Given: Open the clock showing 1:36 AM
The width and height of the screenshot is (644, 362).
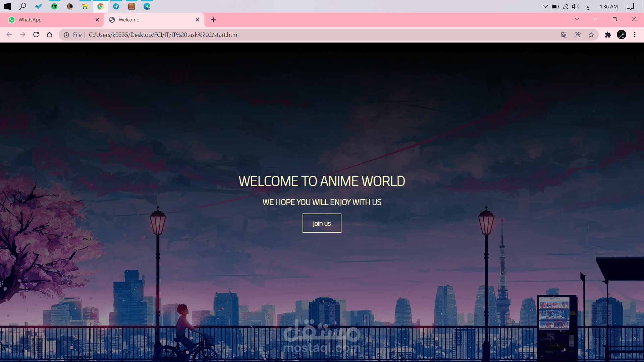Looking at the screenshot, I should click(x=609, y=6).
